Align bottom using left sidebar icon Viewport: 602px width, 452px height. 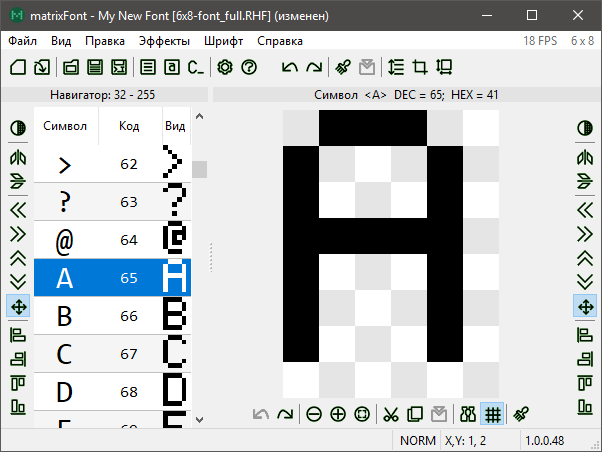[x=18, y=407]
